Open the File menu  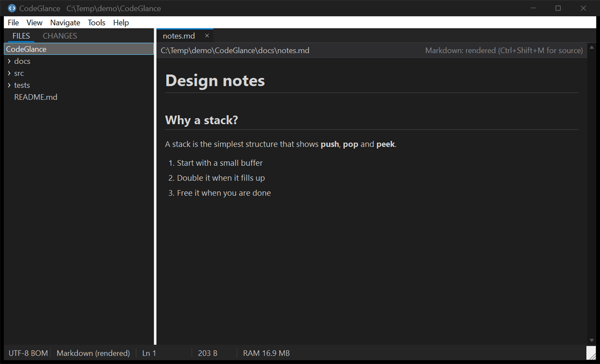[x=13, y=23]
